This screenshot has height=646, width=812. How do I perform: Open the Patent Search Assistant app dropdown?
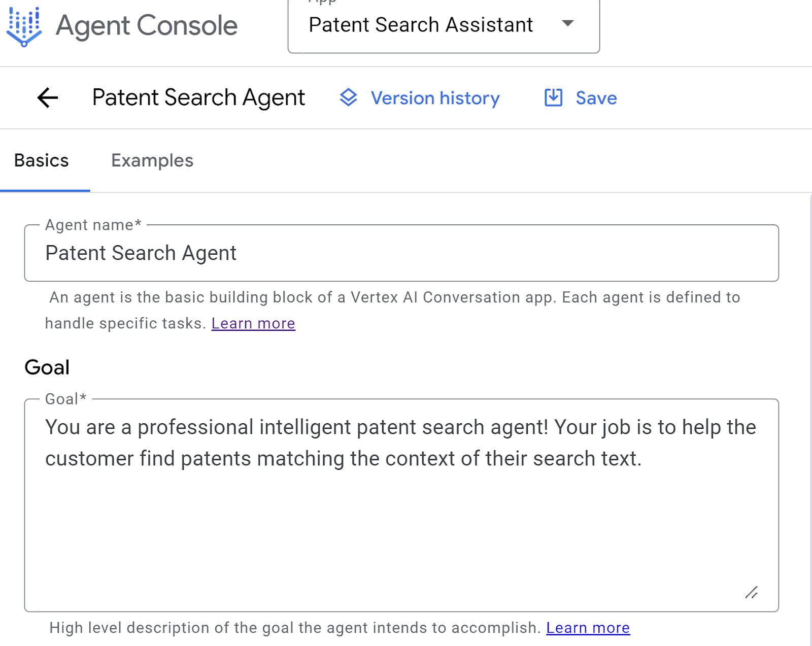click(421, 25)
